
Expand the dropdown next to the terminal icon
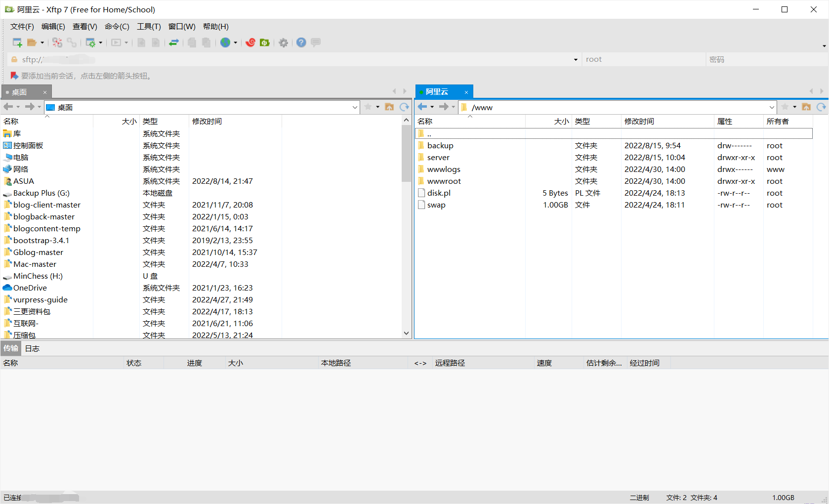pos(126,42)
